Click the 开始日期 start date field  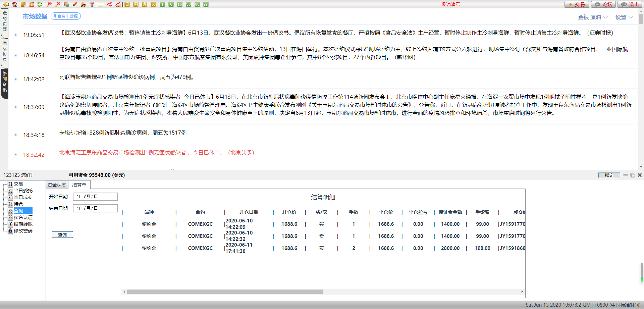pos(95,197)
